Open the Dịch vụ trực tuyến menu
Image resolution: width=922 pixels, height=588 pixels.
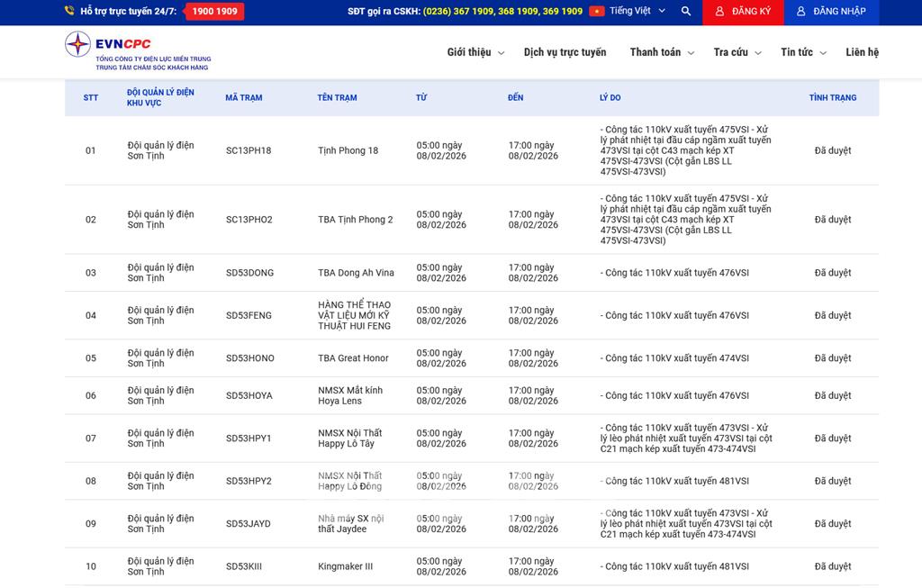(x=565, y=52)
